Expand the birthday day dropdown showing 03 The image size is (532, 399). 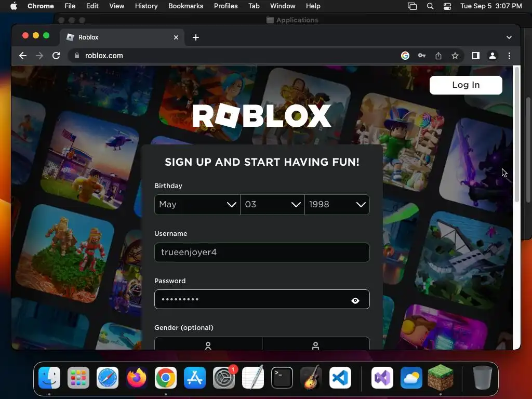[x=272, y=205]
